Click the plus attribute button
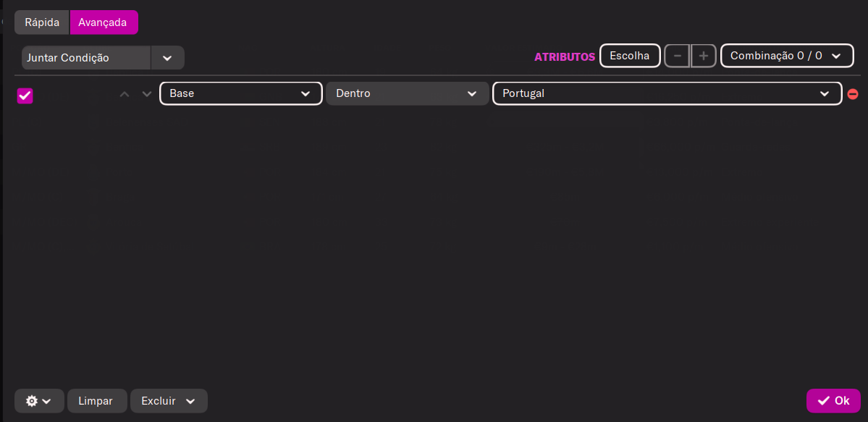Image resolution: width=868 pixels, height=422 pixels. 704,56
